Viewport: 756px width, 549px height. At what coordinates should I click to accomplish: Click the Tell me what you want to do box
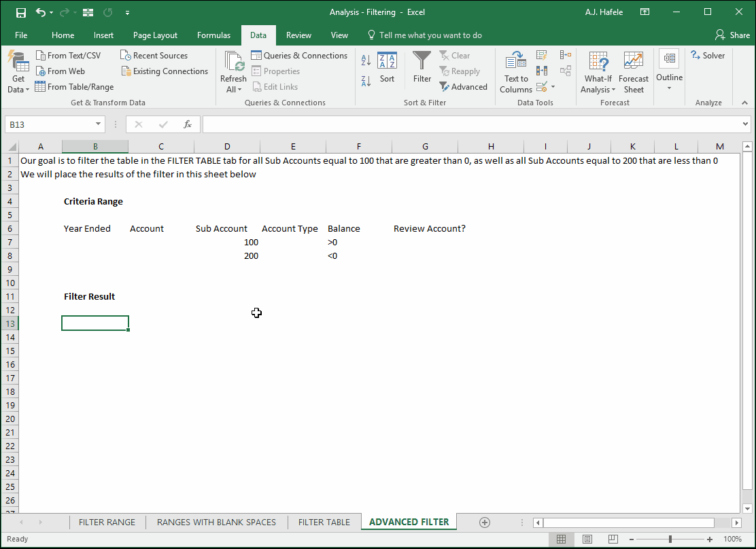pyautogui.click(x=425, y=35)
